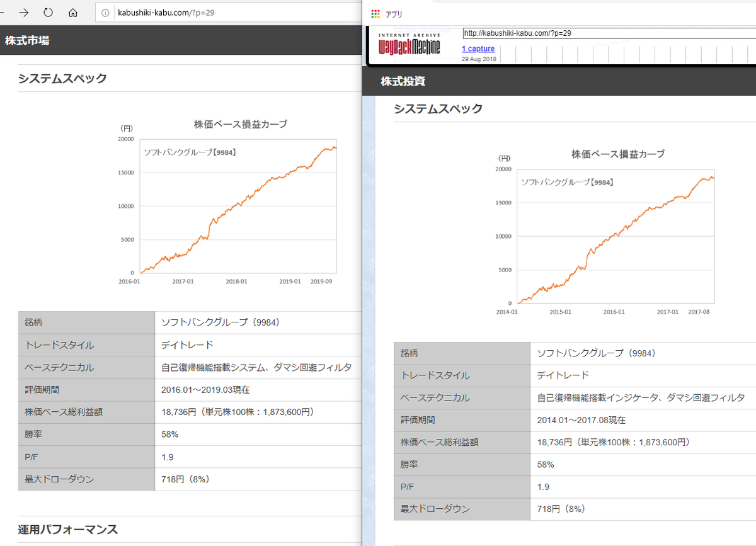
Task: Click 運用パフォーマンス heading in left window
Action: (x=67, y=529)
